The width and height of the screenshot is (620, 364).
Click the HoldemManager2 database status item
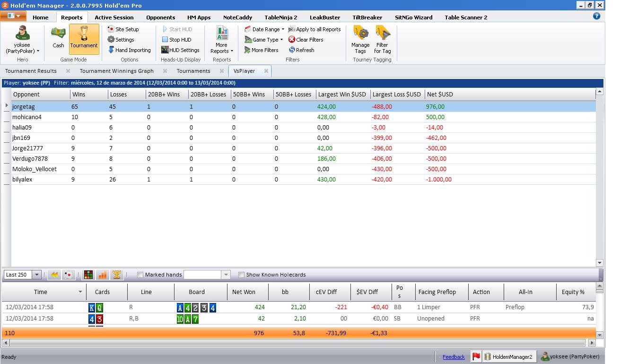[x=509, y=357]
